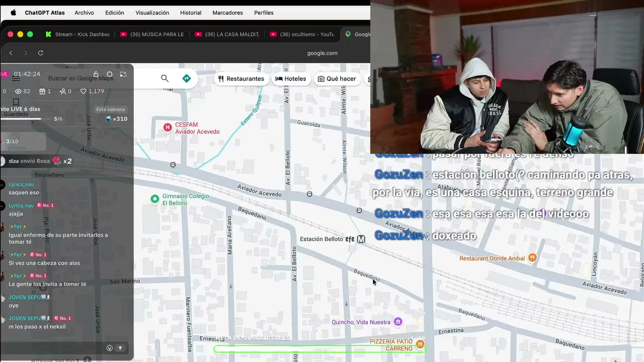The width and height of the screenshot is (644, 362).
Task: Click JOVEN SEPU username above 'oye'
Action: [x=29, y=297]
